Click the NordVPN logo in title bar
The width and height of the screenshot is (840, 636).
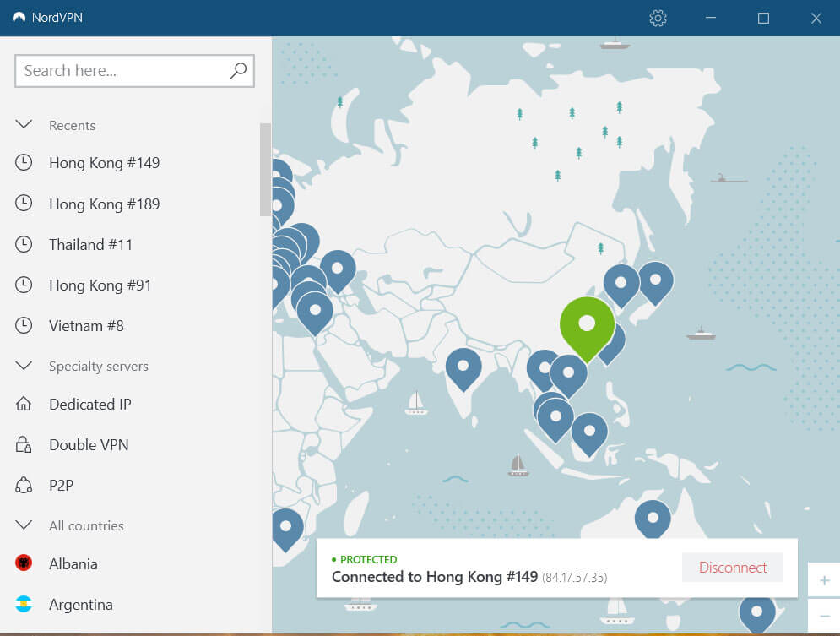click(x=19, y=18)
